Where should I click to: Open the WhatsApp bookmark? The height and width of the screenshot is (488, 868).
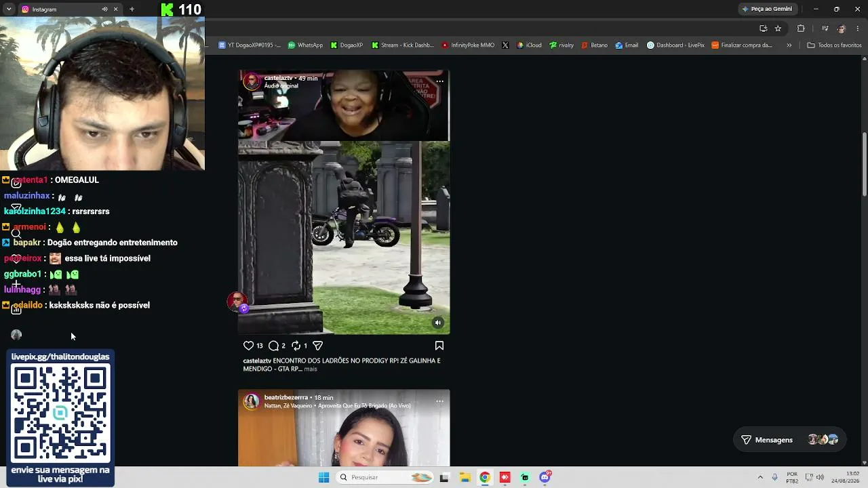(x=305, y=45)
